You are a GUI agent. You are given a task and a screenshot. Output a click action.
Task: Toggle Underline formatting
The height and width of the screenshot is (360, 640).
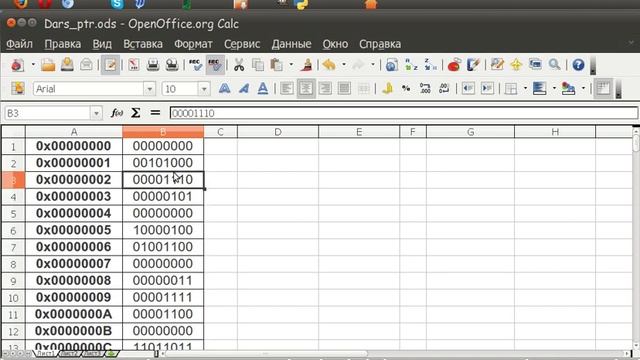[263, 89]
